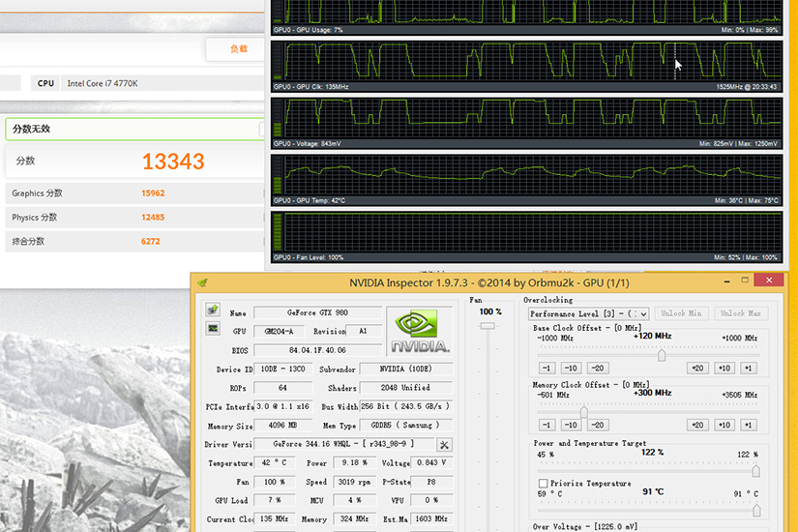Click Base Clock Offset -10 button
This screenshot has height=532, width=798.
point(571,369)
